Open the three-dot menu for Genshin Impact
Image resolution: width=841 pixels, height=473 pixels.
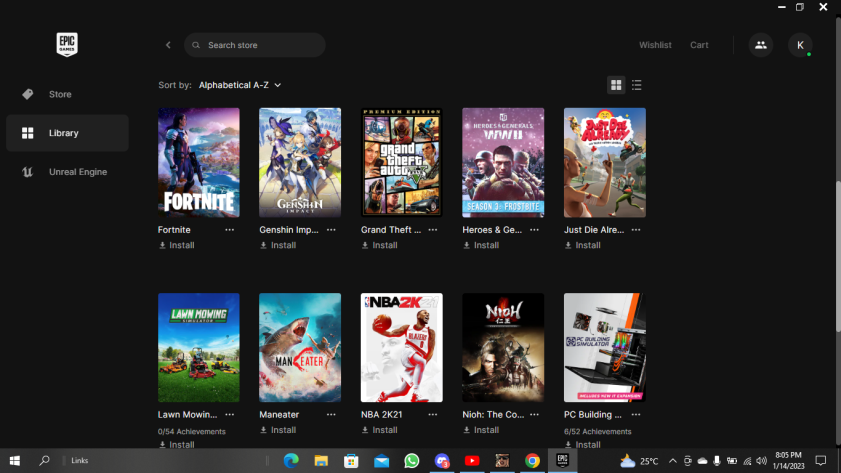click(x=331, y=230)
